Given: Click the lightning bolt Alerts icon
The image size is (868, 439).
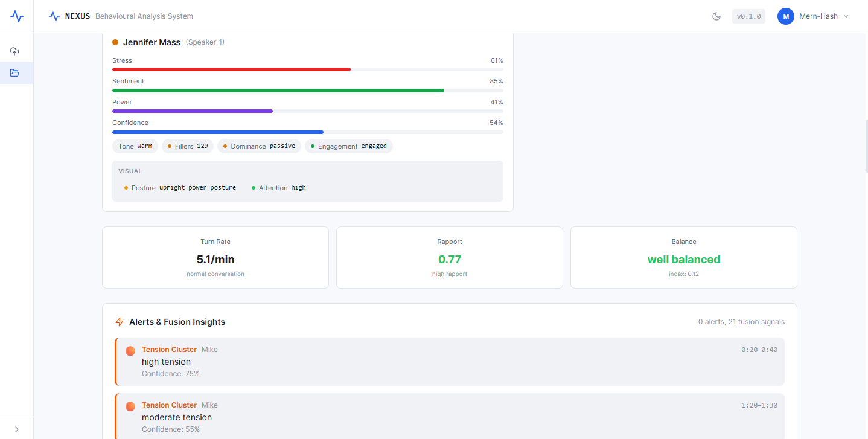Looking at the screenshot, I should 120,322.
